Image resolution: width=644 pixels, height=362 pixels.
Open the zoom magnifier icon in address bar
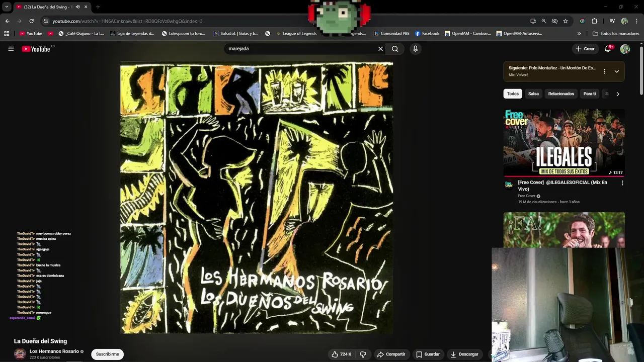click(x=544, y=21)
